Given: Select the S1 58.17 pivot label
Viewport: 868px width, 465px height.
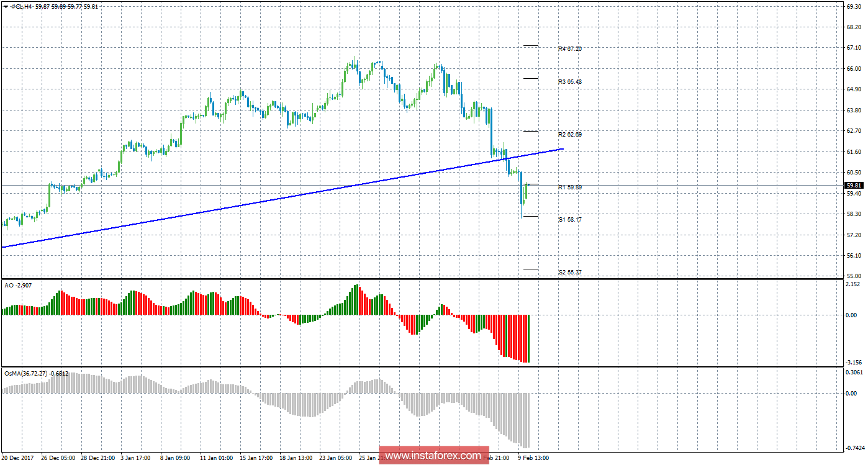Looking at the screenshot, I should tap(569, 219).
